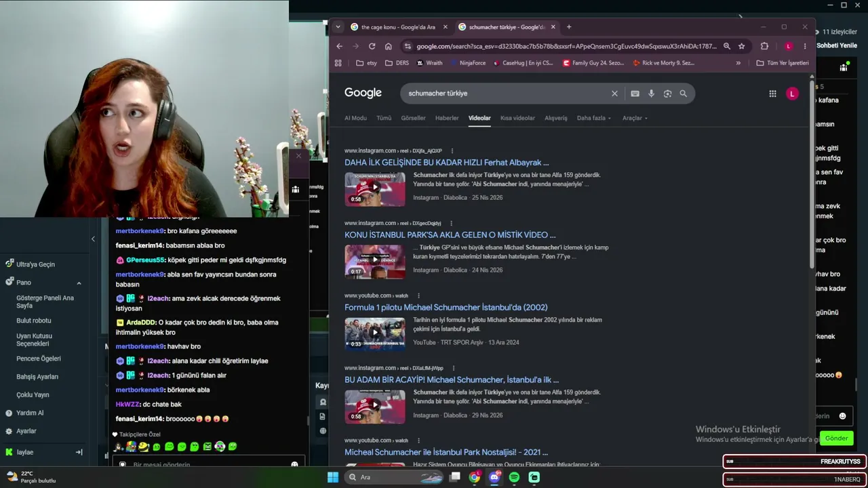
Task: Open a new Chrome tab
Action: click(x=569, y=27)
